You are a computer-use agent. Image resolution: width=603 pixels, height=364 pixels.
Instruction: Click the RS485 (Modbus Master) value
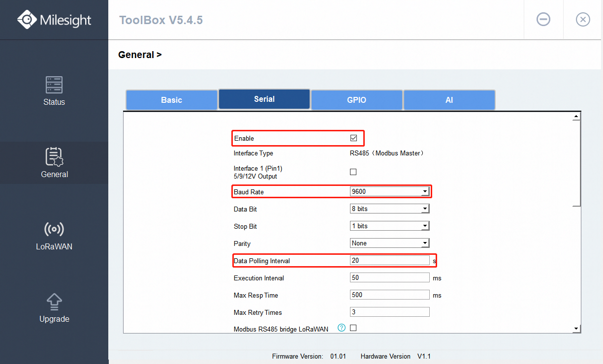click(x=387, y=153)
